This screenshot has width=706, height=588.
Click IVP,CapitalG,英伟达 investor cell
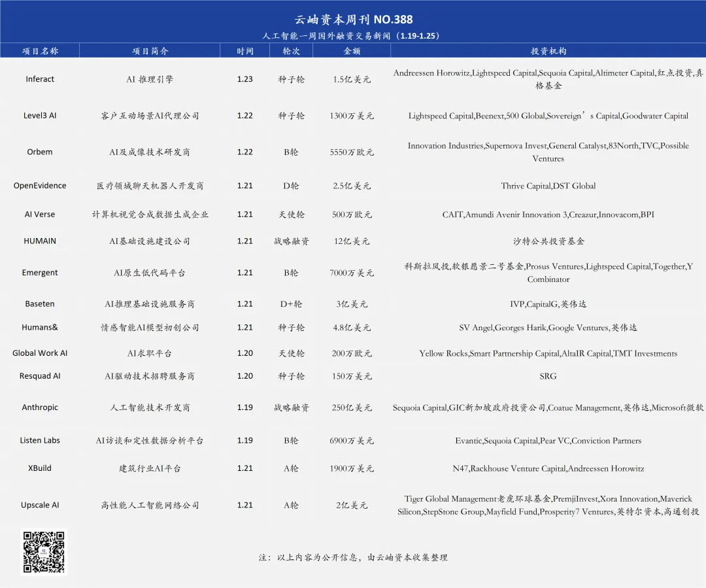pyautogui.click(x=548, y=304)
